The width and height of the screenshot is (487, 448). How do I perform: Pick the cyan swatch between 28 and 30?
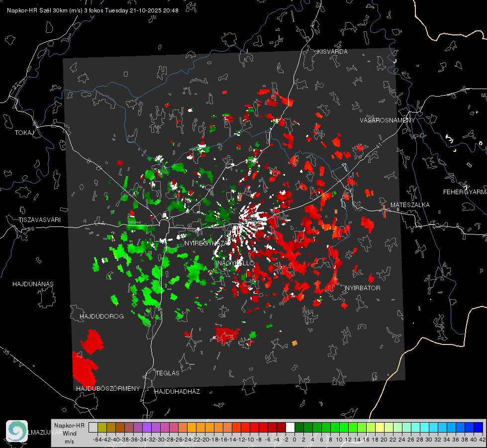click(x=425, y=427)
